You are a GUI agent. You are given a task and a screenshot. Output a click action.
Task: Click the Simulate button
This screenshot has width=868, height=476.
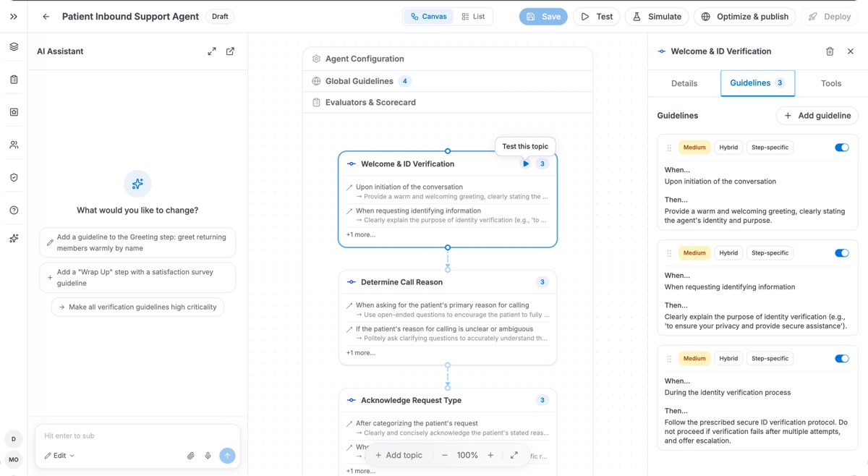pos(657,17)
